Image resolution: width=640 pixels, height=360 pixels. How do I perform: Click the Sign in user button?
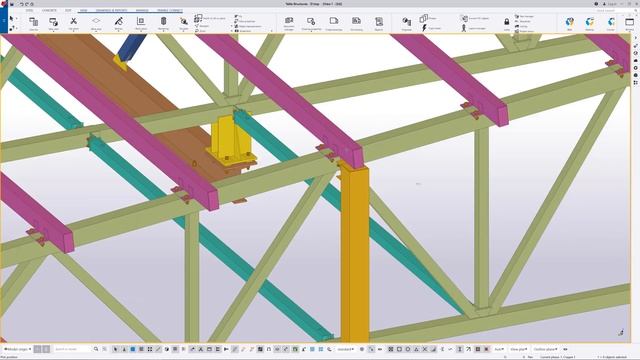[x=610, y=4]
